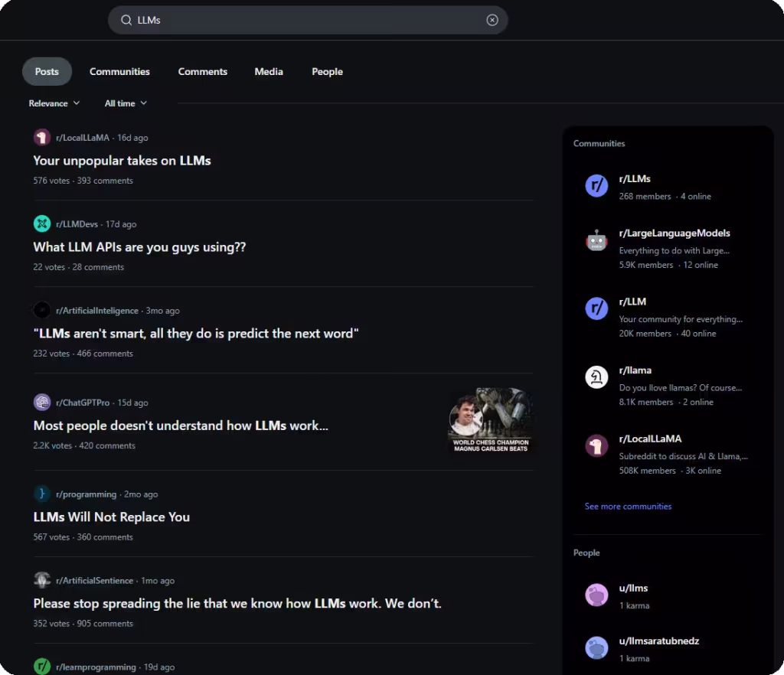Open r/LLM community with 20K members
The image size is (784, 675).
tap(632, 302)
